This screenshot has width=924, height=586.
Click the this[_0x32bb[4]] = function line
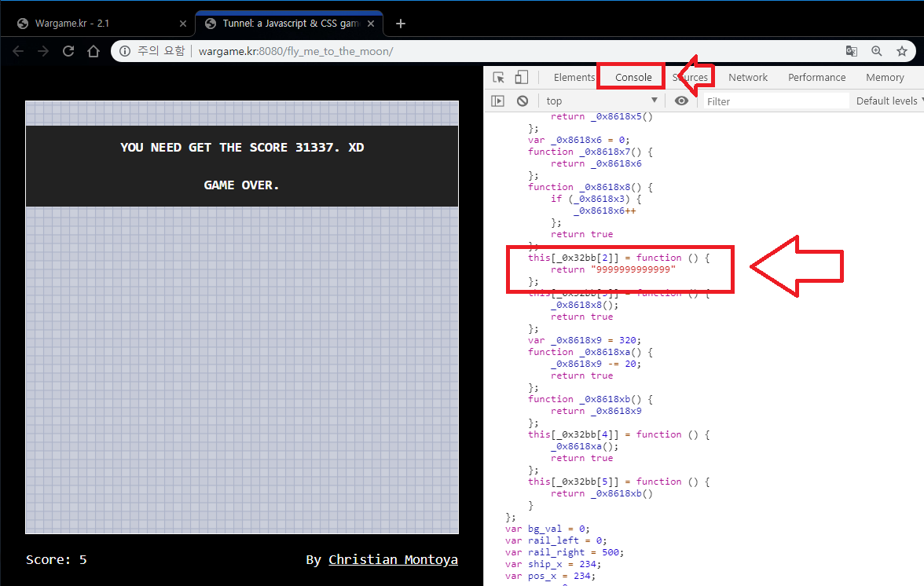[619, 434]
